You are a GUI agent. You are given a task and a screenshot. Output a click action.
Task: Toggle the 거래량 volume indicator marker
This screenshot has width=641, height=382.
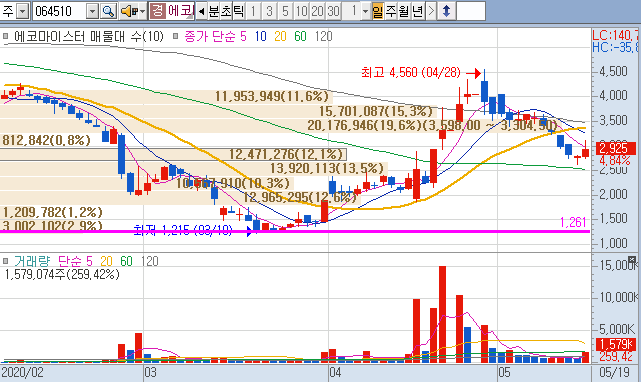coord(5,261)
